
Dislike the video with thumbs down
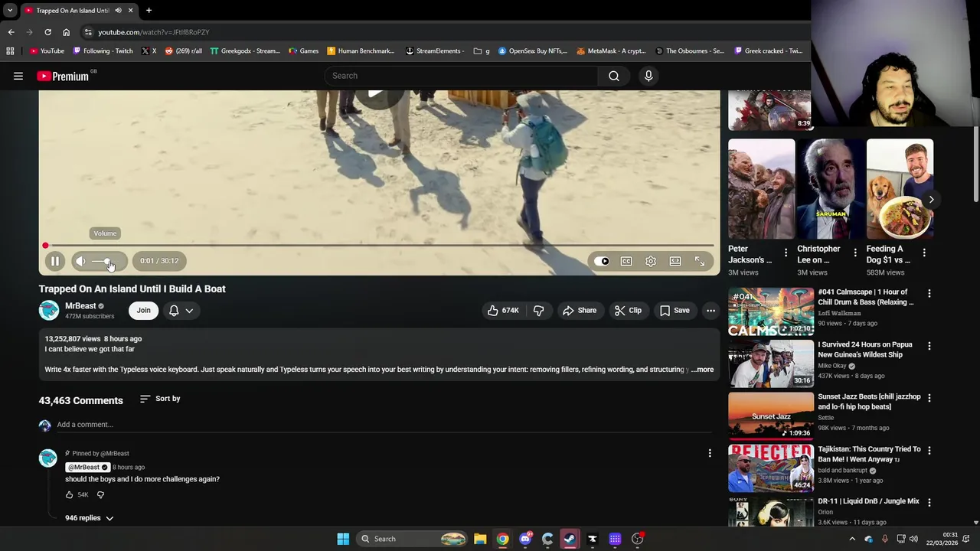(x=539, y=310)
